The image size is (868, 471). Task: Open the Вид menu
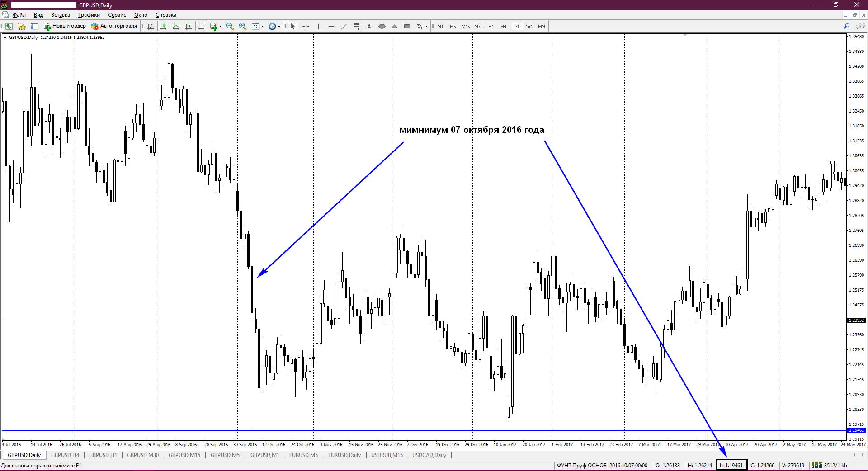point(38,15)
